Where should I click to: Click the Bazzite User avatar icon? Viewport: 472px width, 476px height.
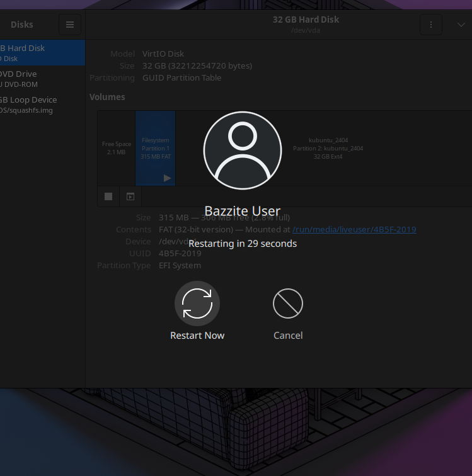tap(242, 150)
